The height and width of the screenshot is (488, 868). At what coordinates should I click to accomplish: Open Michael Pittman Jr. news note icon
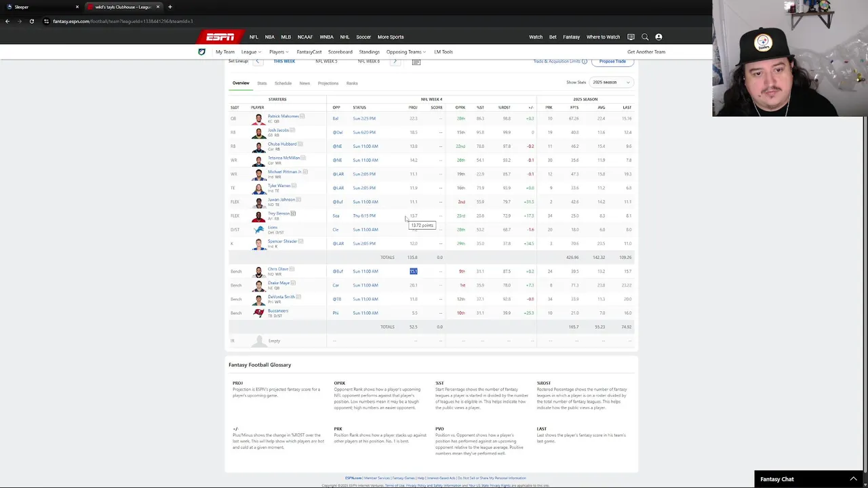coord(305,171)
